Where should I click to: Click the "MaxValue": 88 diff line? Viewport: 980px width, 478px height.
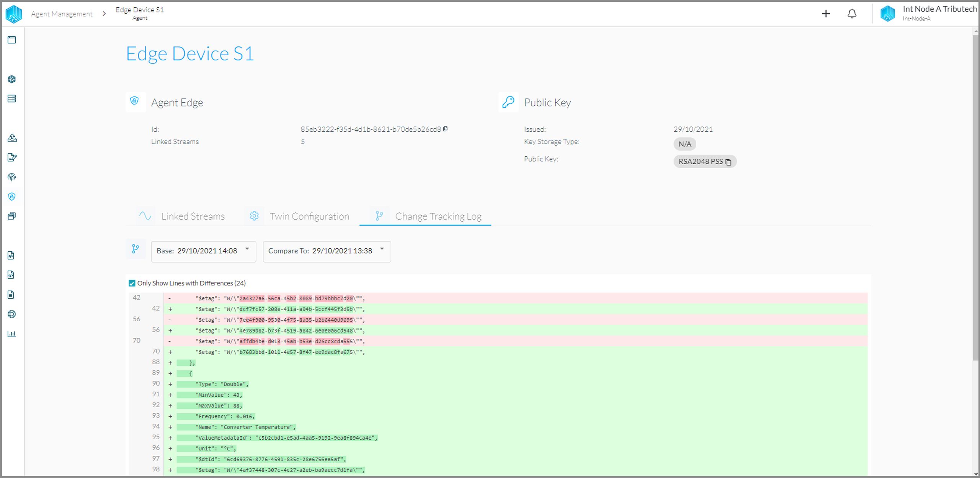pyautogui.click(x=498, y=406)
